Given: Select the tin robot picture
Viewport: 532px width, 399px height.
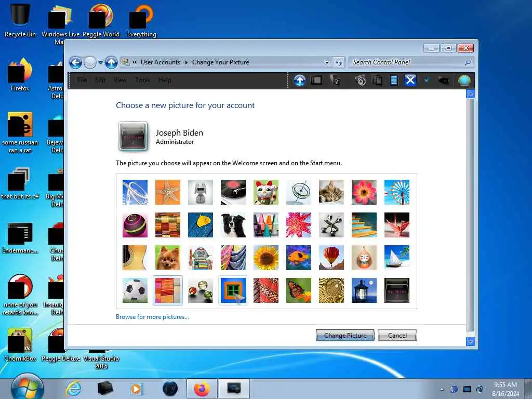Looking at the screenshot, I should click(201, 258).
